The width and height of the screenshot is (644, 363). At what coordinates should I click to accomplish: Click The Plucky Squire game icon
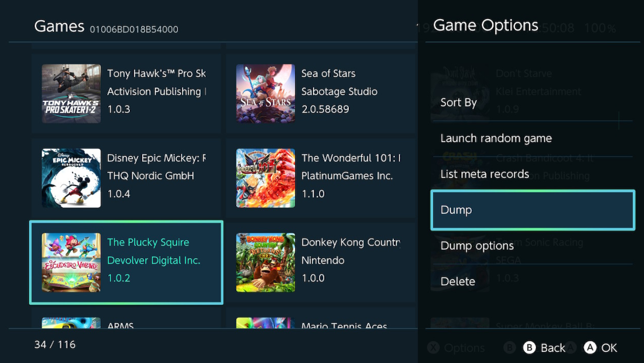[71, 262]
